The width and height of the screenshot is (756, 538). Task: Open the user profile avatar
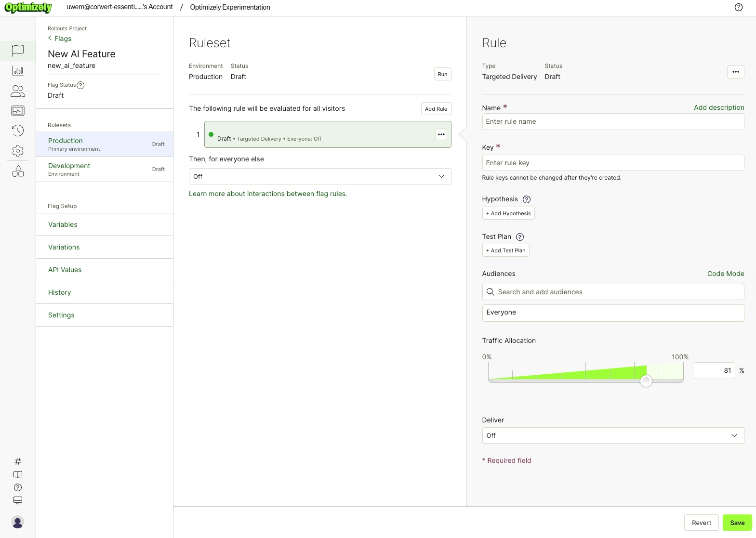[18, 522]
